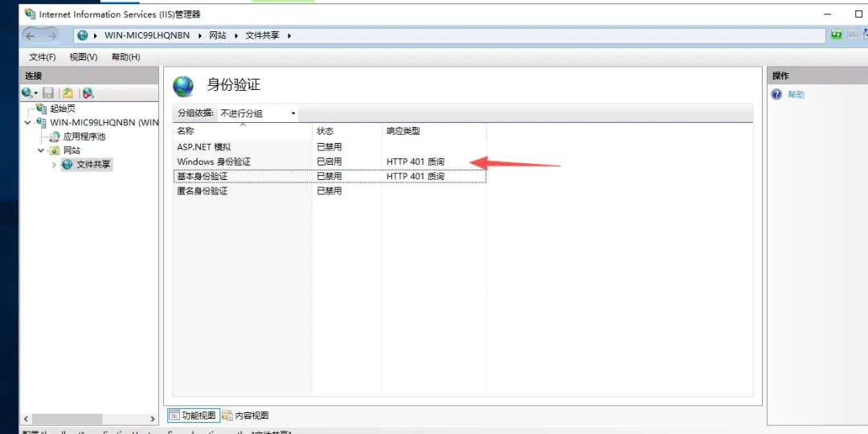Open the connection globe's dropdown arrow
This screenshot has width=868, height=434.
[x=36, y=93]
